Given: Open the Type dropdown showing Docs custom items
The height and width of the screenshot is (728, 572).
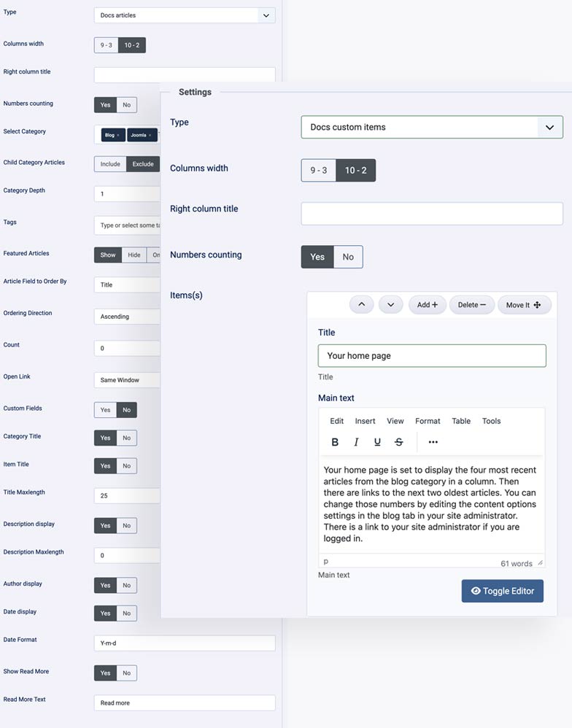Looking at the screenshot, I should click(x=433, y=127).
